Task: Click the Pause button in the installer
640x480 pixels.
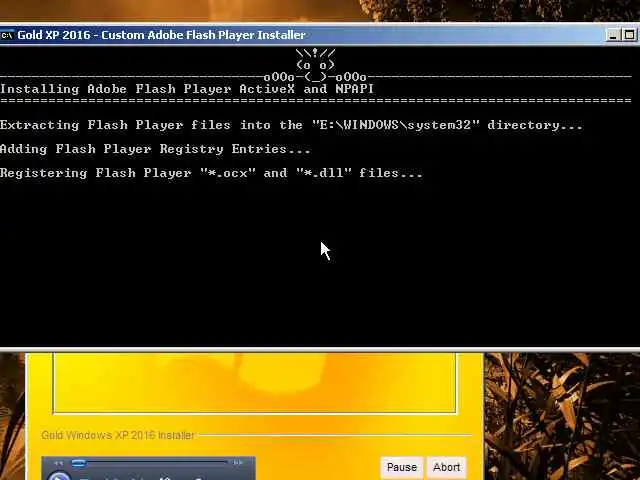Action: (402, 467)
